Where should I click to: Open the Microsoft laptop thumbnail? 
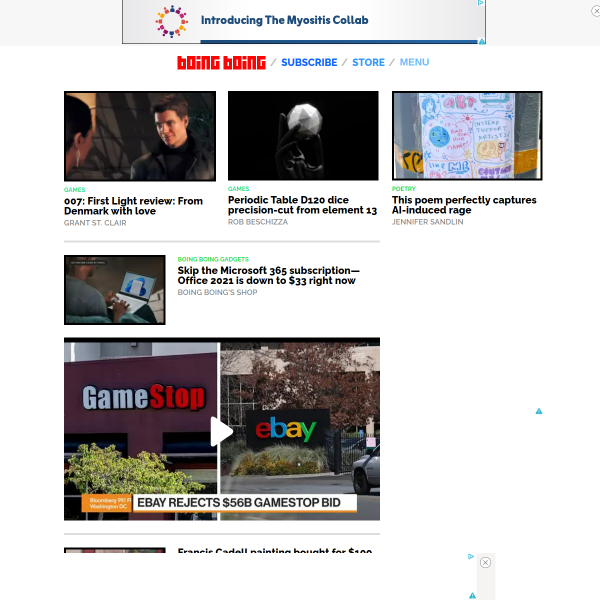(115, 290)
